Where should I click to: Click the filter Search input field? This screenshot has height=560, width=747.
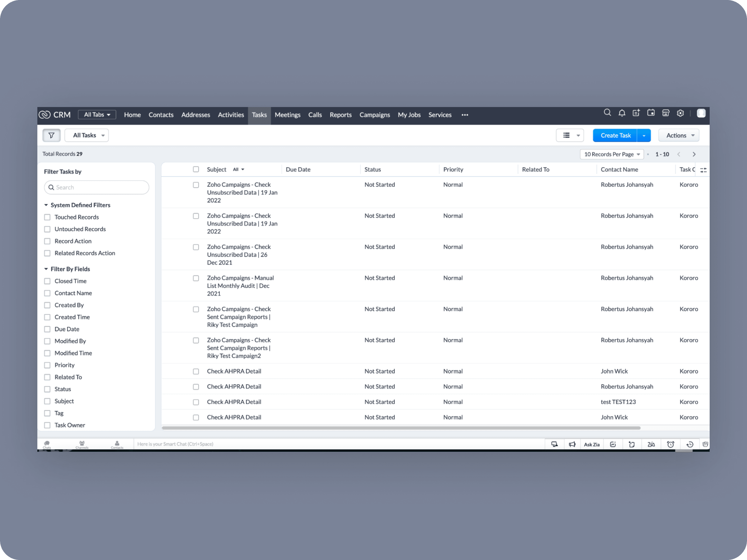click(96, 187)
